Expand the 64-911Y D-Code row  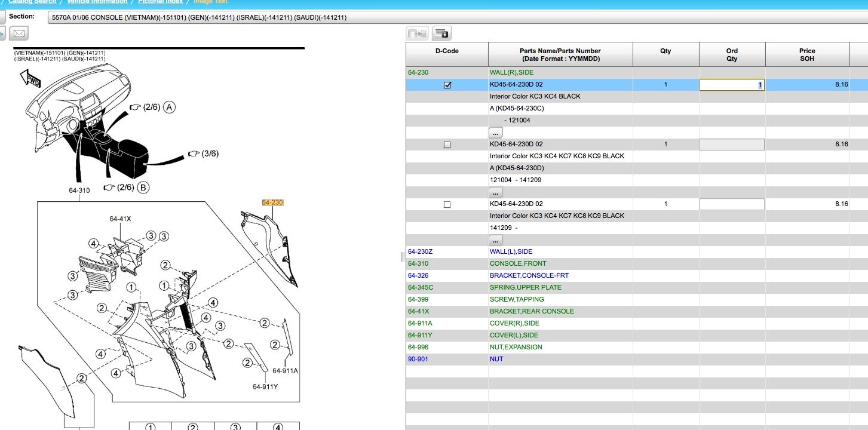(x=421, y=335)
